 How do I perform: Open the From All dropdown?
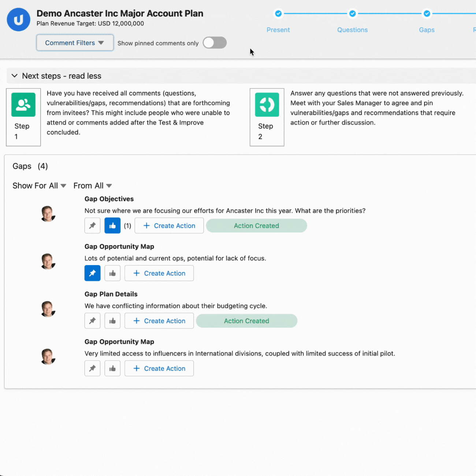(x=93, y=186)
